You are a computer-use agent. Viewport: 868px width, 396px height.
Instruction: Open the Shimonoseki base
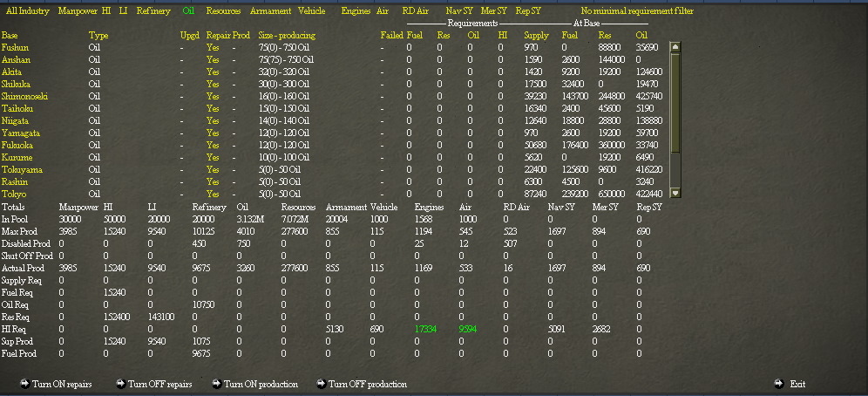[25, 96]
